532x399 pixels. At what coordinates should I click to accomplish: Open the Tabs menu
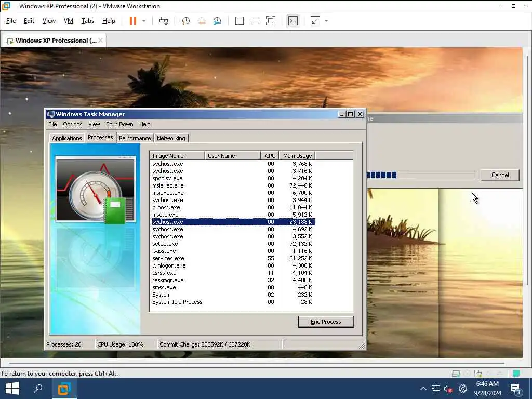87,21
